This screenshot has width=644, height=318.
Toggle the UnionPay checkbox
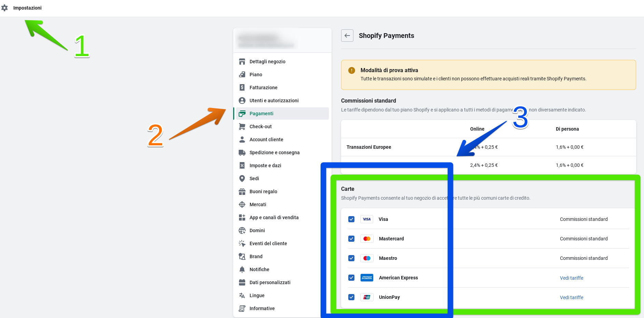click(351, 297)
